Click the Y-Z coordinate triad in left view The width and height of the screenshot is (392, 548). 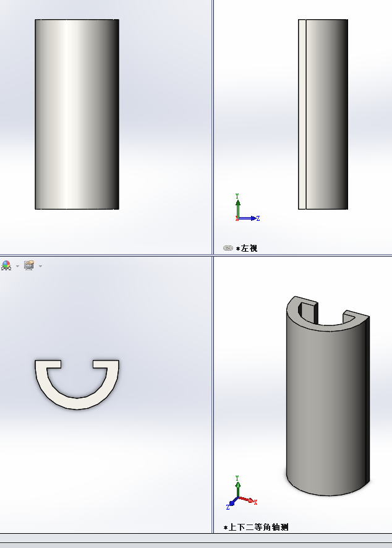tap(247, 208)
